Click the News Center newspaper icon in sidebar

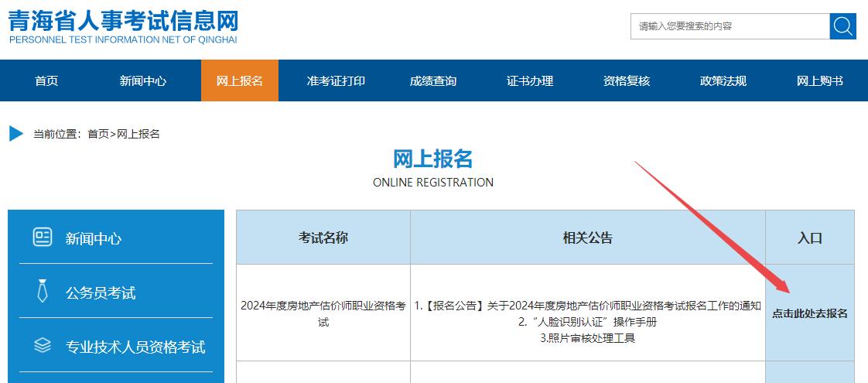click(43, 238)
